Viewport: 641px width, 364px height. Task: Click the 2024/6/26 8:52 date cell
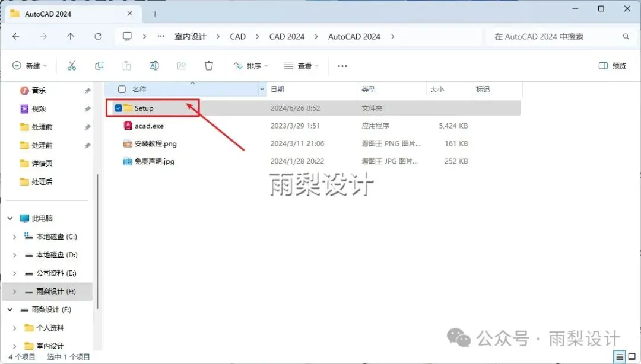click(x=295, y=108)
